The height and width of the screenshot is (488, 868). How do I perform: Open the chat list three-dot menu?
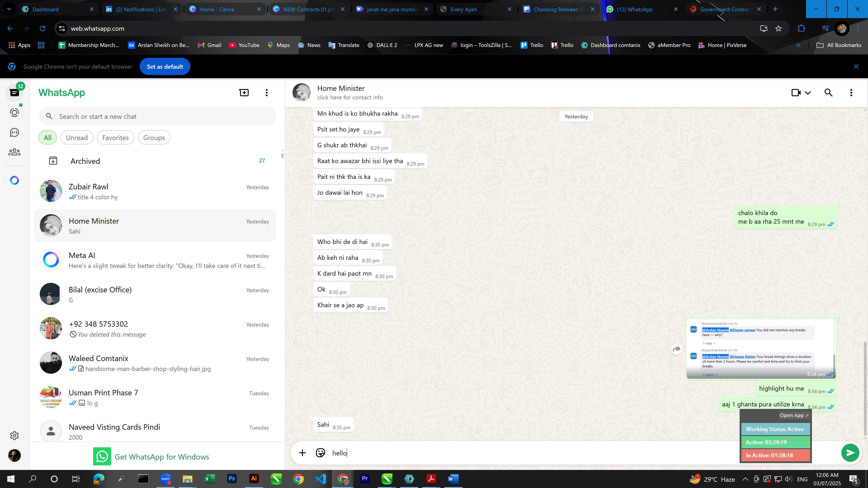coord(267,93)
